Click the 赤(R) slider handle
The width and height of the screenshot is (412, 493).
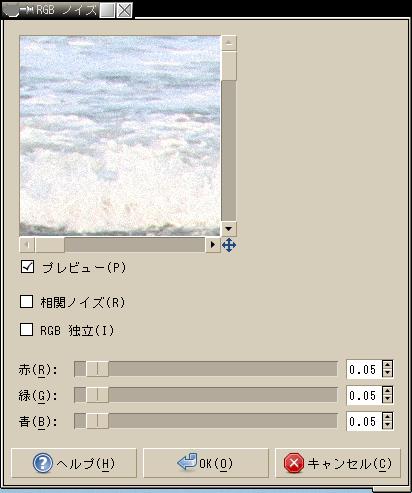pos(97,369)
